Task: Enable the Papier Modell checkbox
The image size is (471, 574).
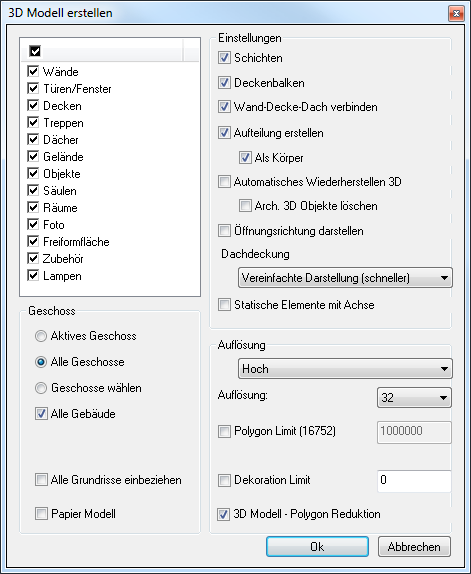Action: coord(41,514)
